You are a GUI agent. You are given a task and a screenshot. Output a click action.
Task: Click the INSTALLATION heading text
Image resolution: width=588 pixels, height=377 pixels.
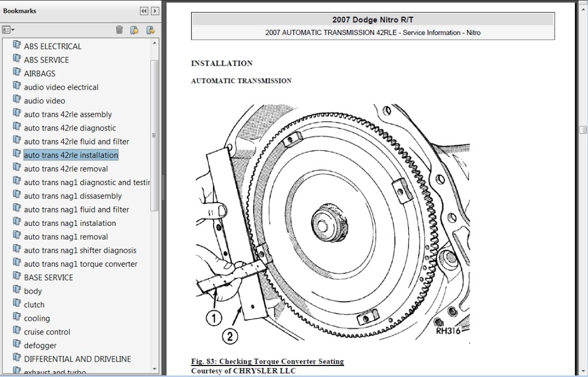click(222, 63)
